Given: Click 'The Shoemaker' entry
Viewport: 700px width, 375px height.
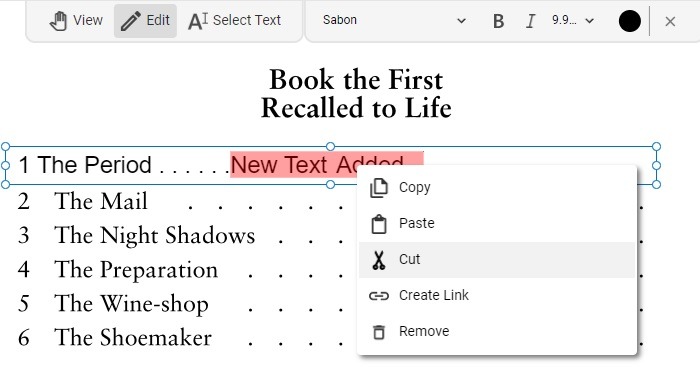Looking at the screenshot, I should tap(133, 338).
